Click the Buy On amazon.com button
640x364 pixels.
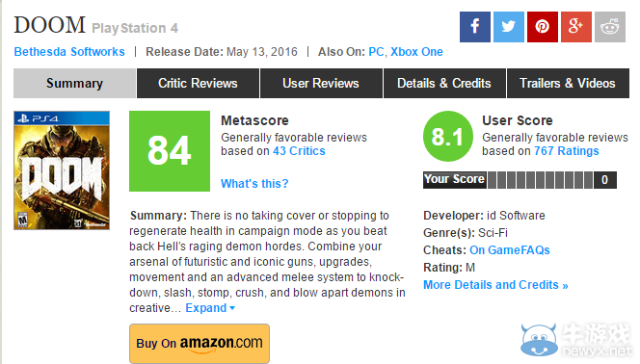point(200,343)
